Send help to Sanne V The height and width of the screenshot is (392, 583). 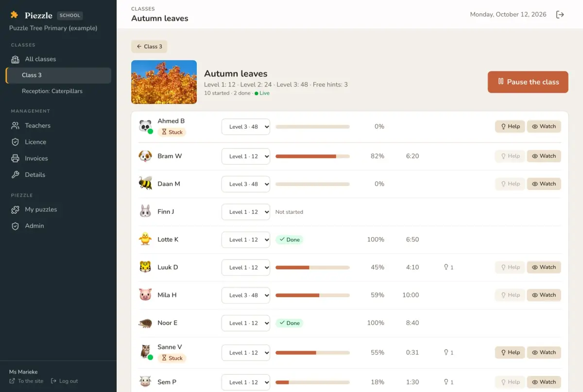tap(510, 352)
